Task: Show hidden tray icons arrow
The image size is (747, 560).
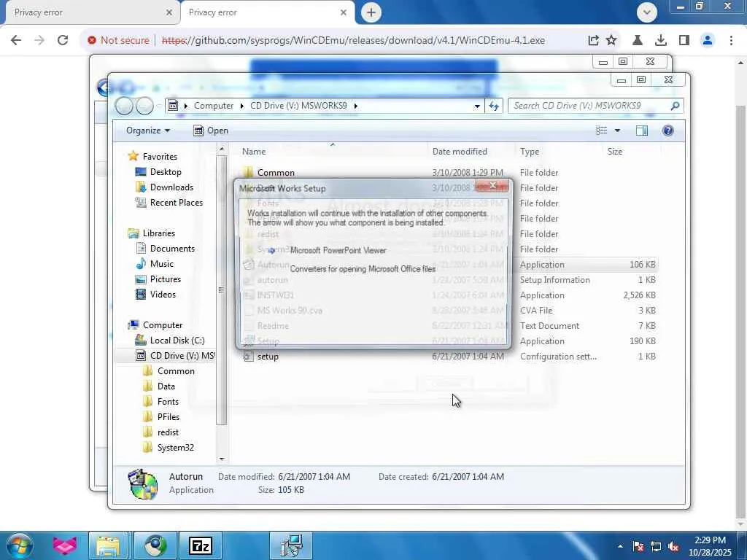Action: pyautogui.click(x=620, y=546)
